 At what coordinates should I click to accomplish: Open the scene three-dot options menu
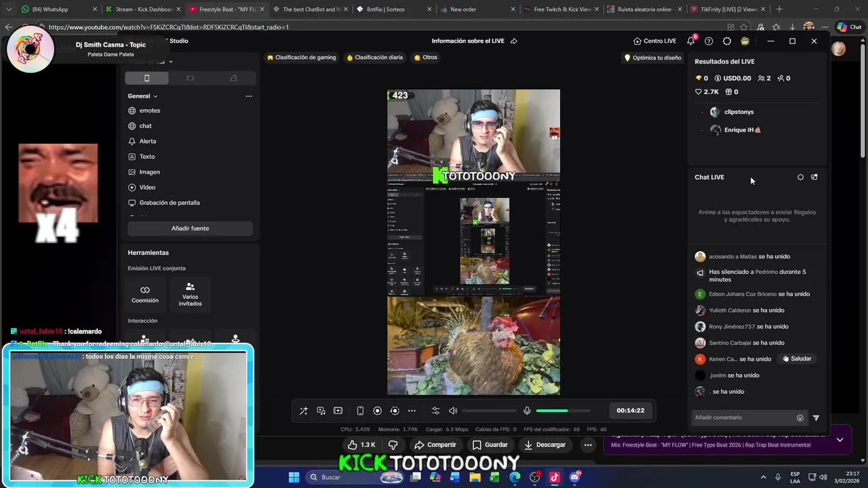(249, 96)
